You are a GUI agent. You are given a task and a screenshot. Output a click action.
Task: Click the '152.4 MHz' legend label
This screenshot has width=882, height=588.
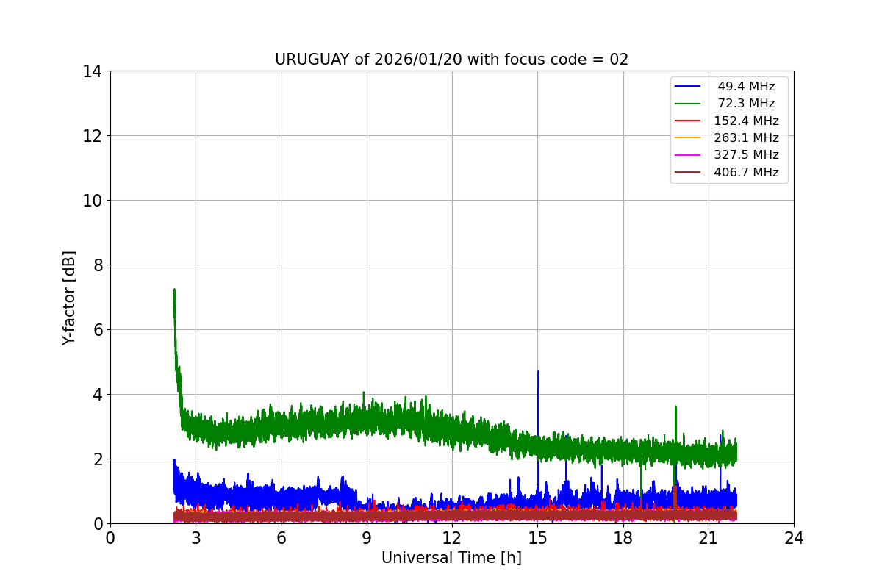(x=746, y=121)
